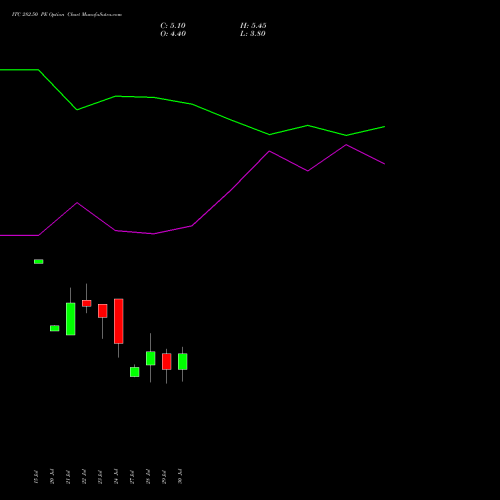
Task: Click the high value 'H: 5.45'
Action: coord(253,26)
